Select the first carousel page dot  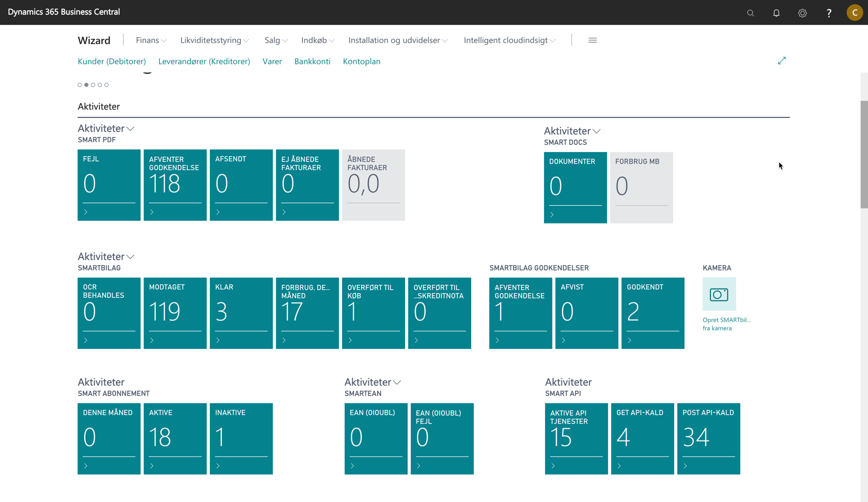point(80,85)
